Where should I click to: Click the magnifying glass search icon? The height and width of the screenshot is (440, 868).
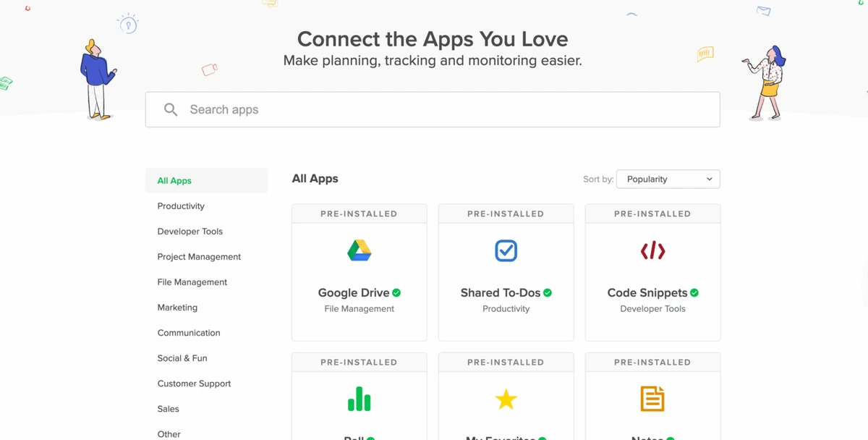coord(171,109)
